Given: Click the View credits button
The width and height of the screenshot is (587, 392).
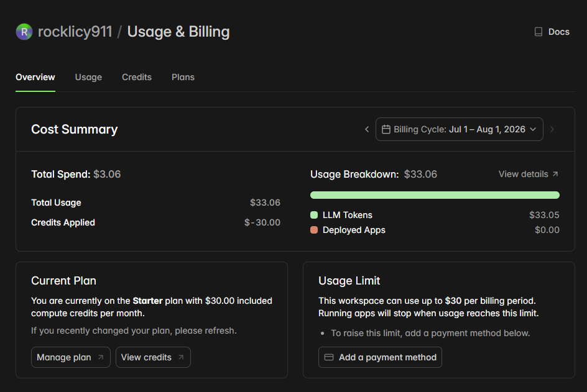Looking at the screenshot, I should [x=153, y=357].
